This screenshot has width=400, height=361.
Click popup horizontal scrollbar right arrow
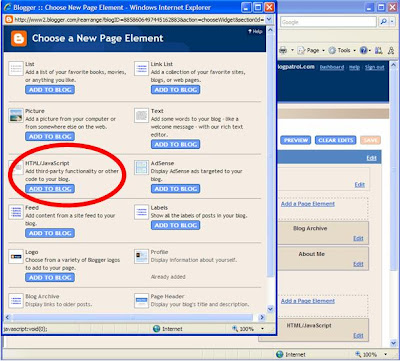(262, 317)
